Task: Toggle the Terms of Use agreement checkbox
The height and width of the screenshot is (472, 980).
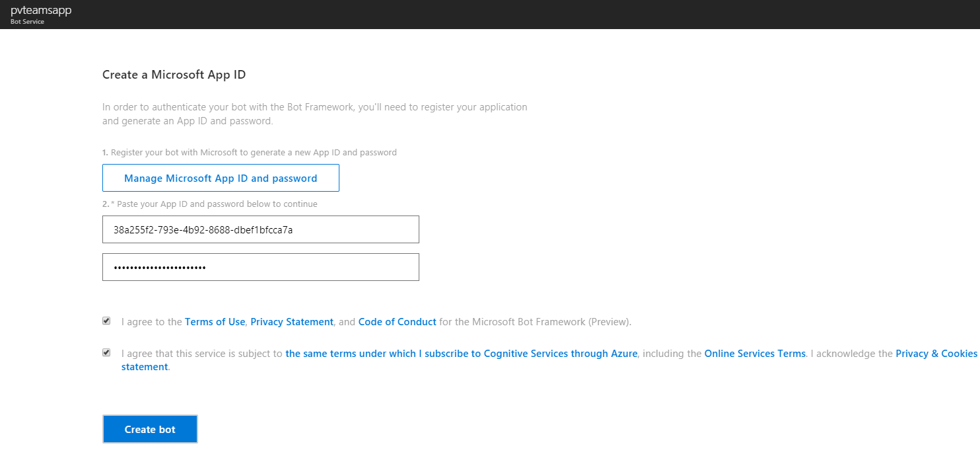Action: coord(106,321)
